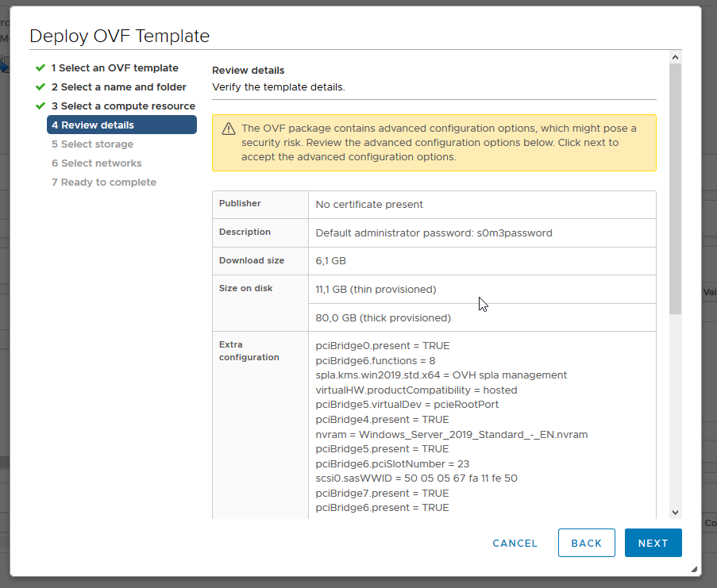Screen dimensions: 717x588
Task: Cancel the OVF deployment wizard
Action: click(x=515, y=544)
